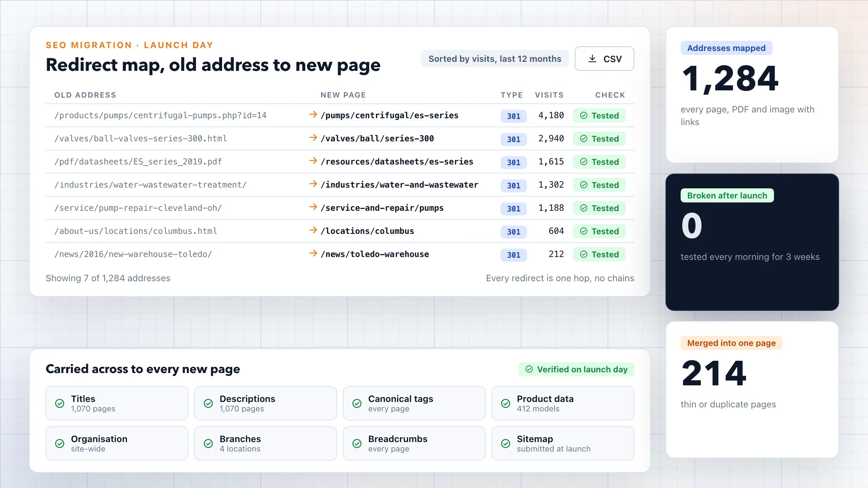Click the CHECK column header
868x488 pixels.
[610, 95]
